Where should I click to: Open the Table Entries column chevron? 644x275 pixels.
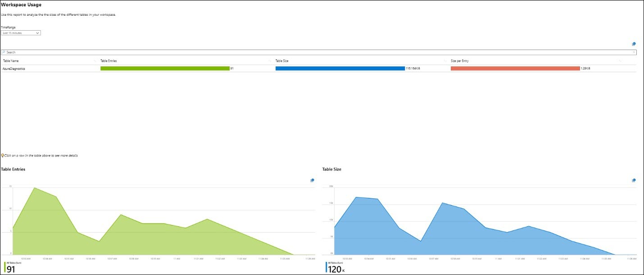pos(268,60)
